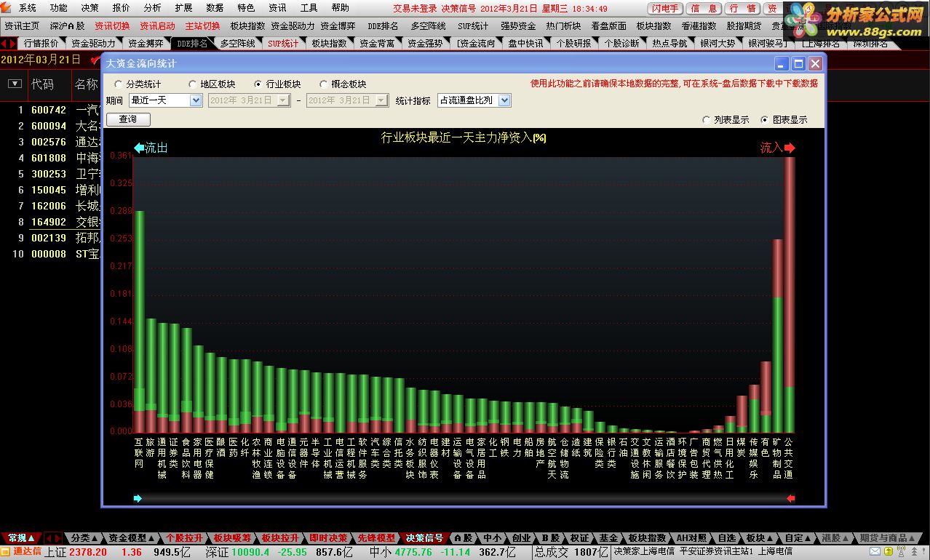Click the left navigation arrows on tab bar

point(9,44)
